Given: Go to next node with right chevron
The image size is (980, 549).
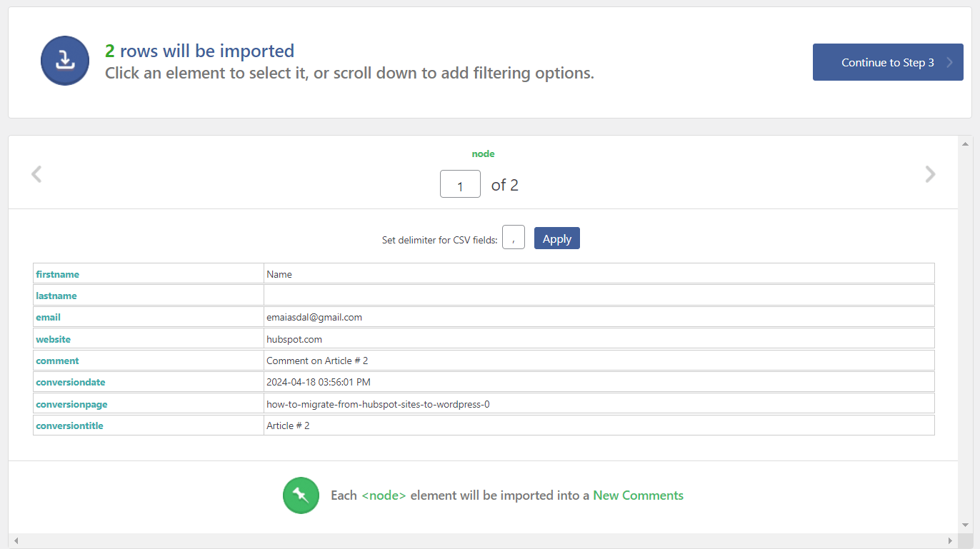Looking at the screenshot, I should pyautogui.click(x=929, y=174).
